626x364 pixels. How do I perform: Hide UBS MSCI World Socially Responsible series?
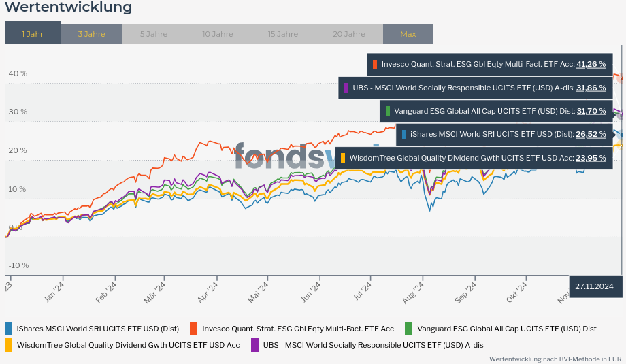click(x=373, y=345)
